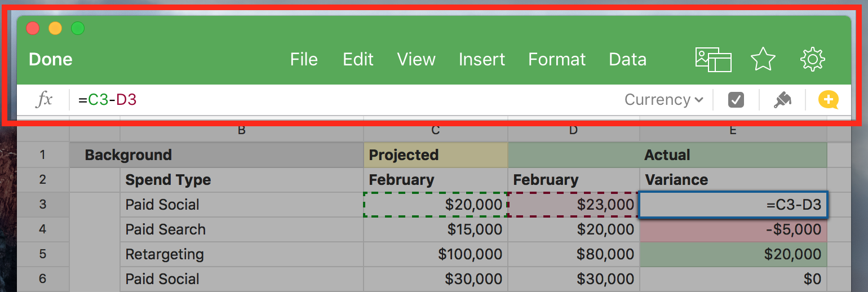Select the row 5 header

(43, 254)
